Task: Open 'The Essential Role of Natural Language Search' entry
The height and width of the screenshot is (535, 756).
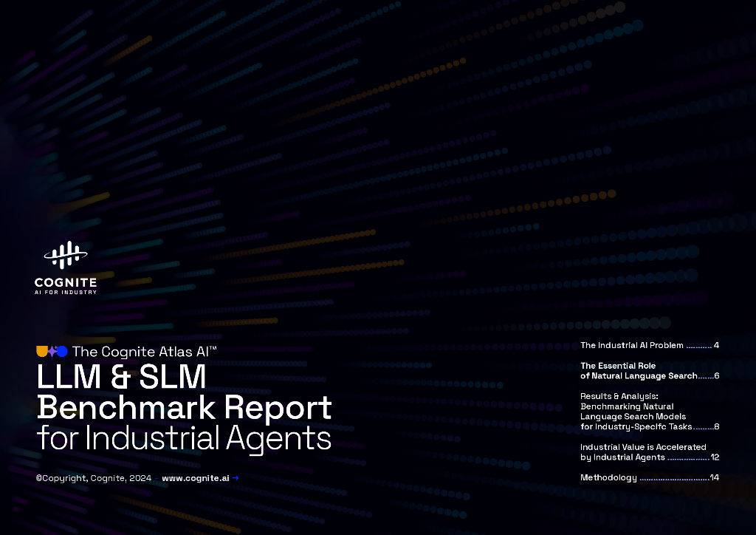Action: 650,370
